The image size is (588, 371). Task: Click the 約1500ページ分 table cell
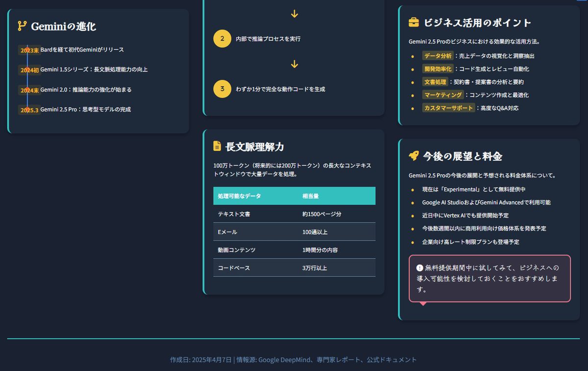point(337,214)
